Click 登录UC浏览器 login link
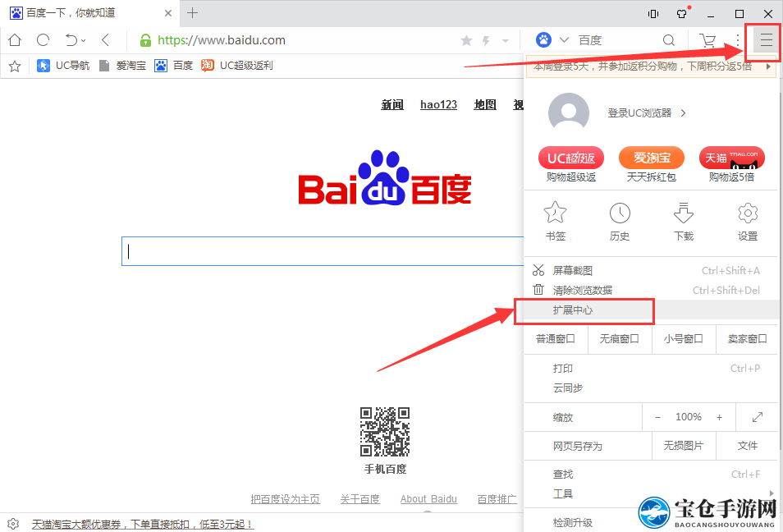 click(646, 113)
